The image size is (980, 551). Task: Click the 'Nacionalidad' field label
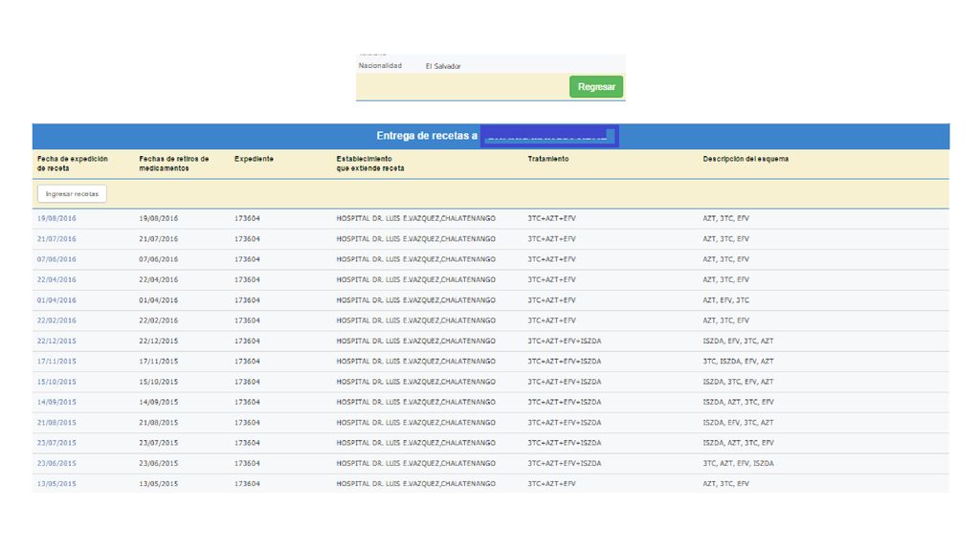click(380, 66)
